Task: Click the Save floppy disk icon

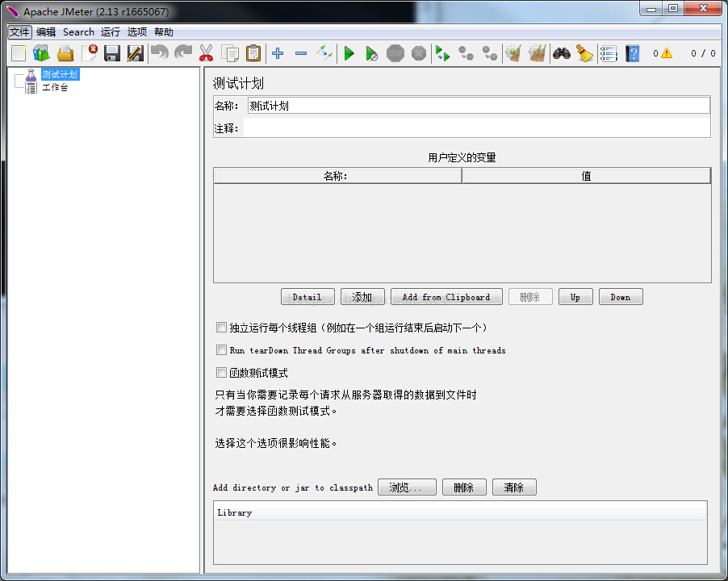Action: tap(112, 53)
